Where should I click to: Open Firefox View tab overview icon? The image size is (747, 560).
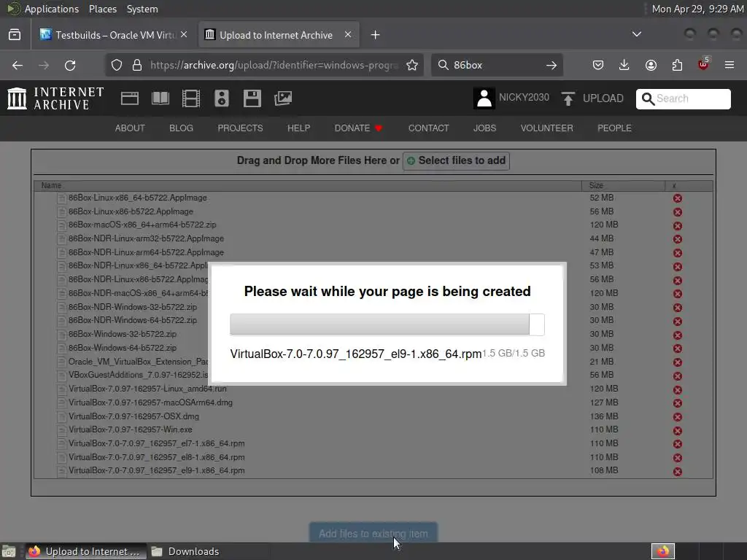point(15,35)
